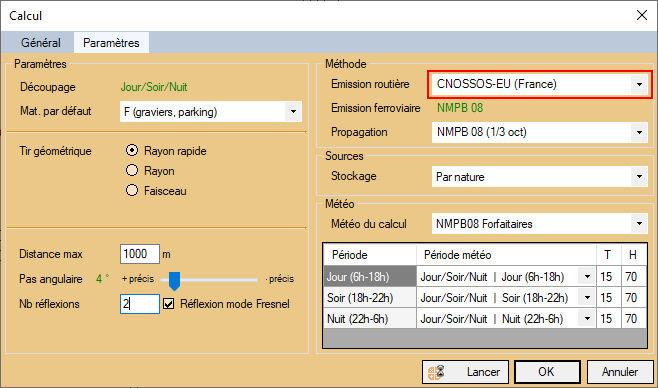
Task: Click the T column header
Action: (x=608, y=255)
